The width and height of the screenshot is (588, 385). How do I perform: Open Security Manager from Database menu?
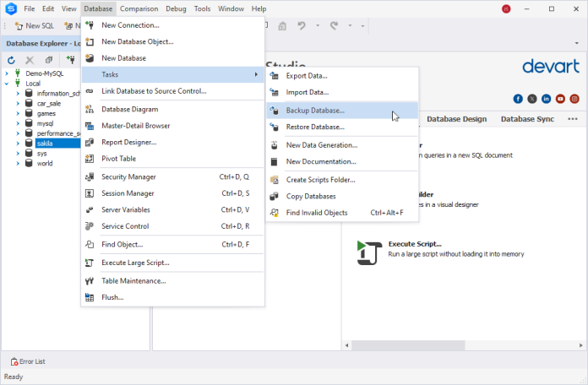pos(128,177)
